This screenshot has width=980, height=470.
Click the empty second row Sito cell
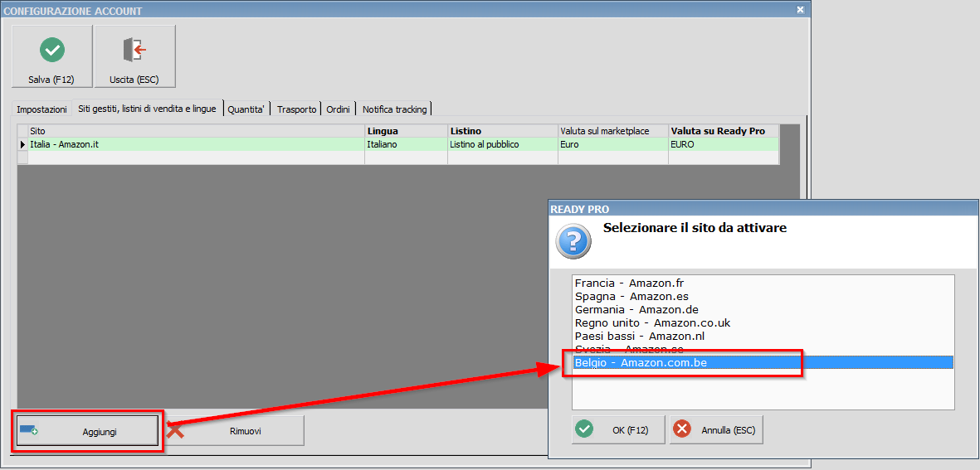(x=197, y=158)
